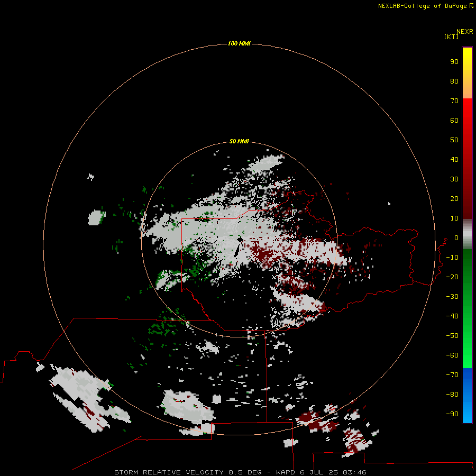Click the 0 value on the velocity scale
The width and height of the screenshot is (476, 476).
(x=456, y=238)
